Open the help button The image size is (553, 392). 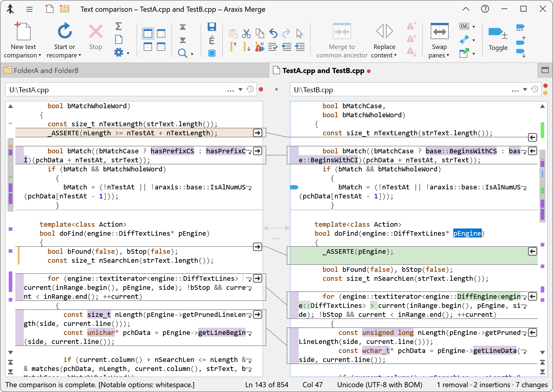[x=485, y=9]
